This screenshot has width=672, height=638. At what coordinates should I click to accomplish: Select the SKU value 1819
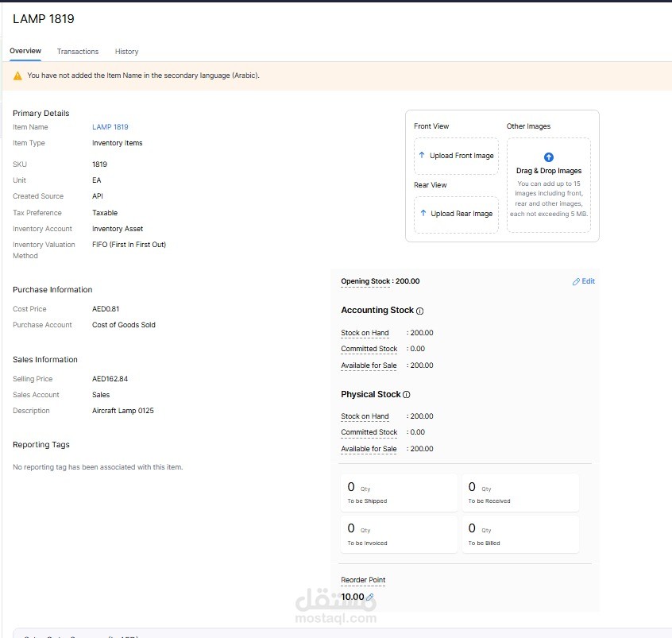[x=99, y=164]
